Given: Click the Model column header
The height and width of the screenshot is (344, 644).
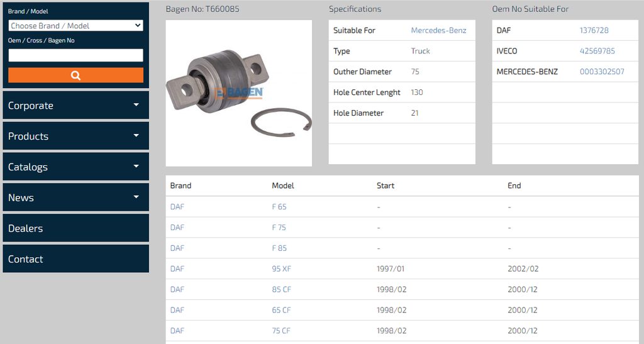Looking at the screenshot, I should pos(282,186).
